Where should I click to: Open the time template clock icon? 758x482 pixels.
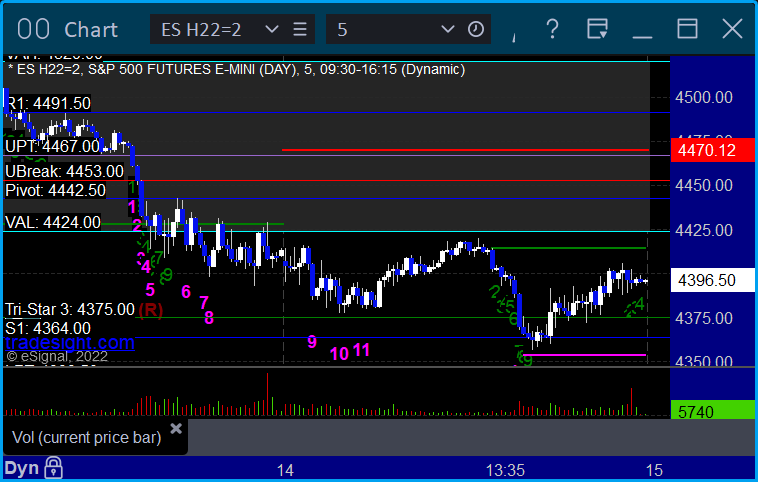coord(476,29)
